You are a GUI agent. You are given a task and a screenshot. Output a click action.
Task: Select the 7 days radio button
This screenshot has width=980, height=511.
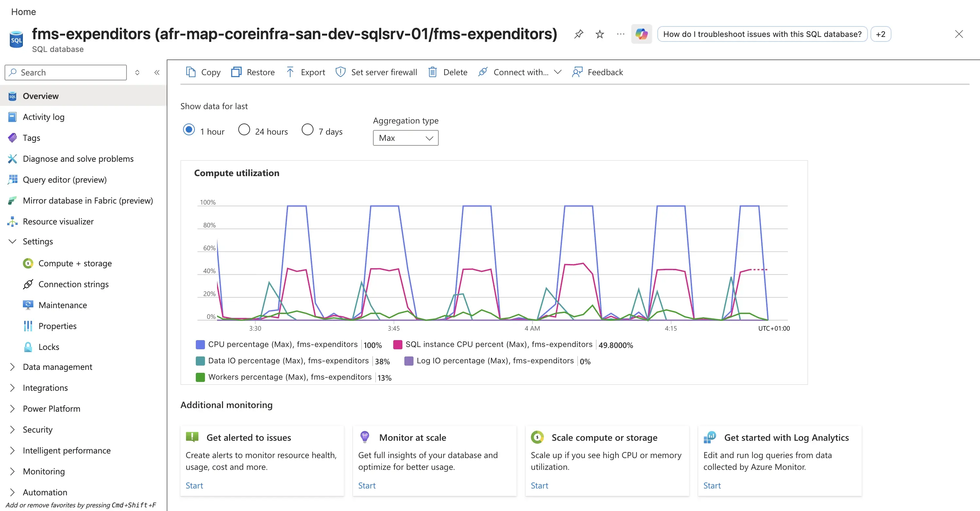[307, 130]
